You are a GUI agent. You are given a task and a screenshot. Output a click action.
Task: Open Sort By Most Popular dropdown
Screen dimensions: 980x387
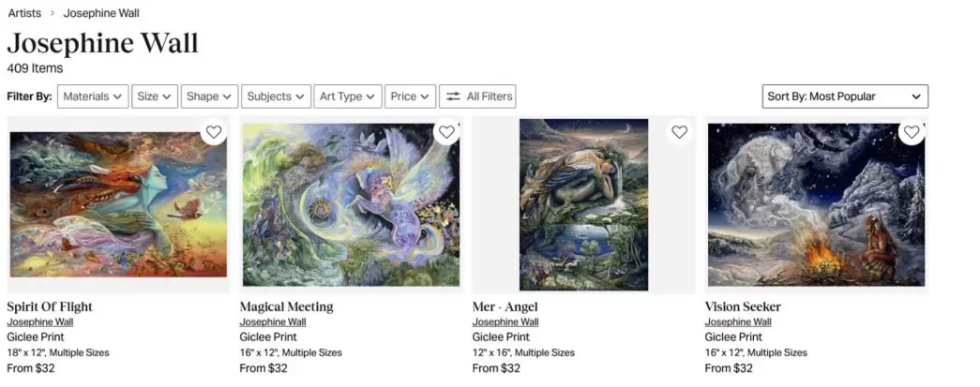click(845, 97)
